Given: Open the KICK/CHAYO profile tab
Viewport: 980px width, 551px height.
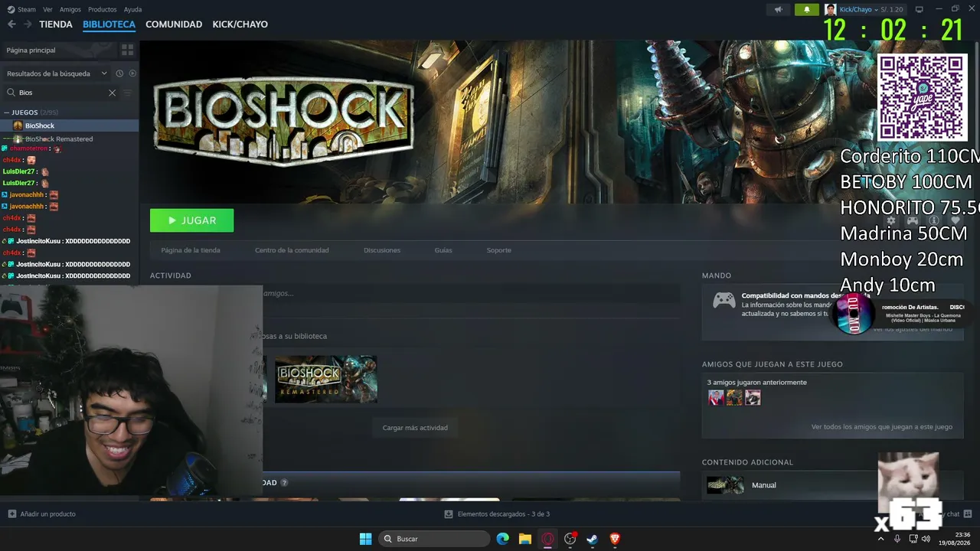Looking at the screenshot, I should 240,24.
